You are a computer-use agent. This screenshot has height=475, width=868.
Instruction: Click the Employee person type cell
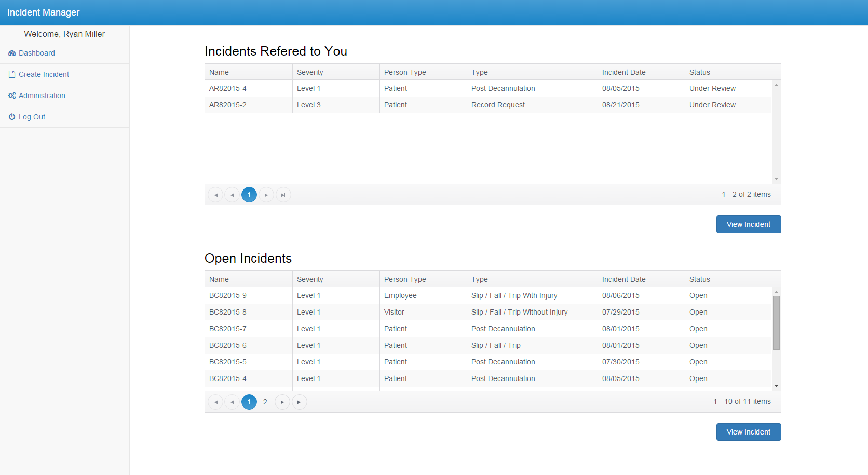tap(423, 295)
